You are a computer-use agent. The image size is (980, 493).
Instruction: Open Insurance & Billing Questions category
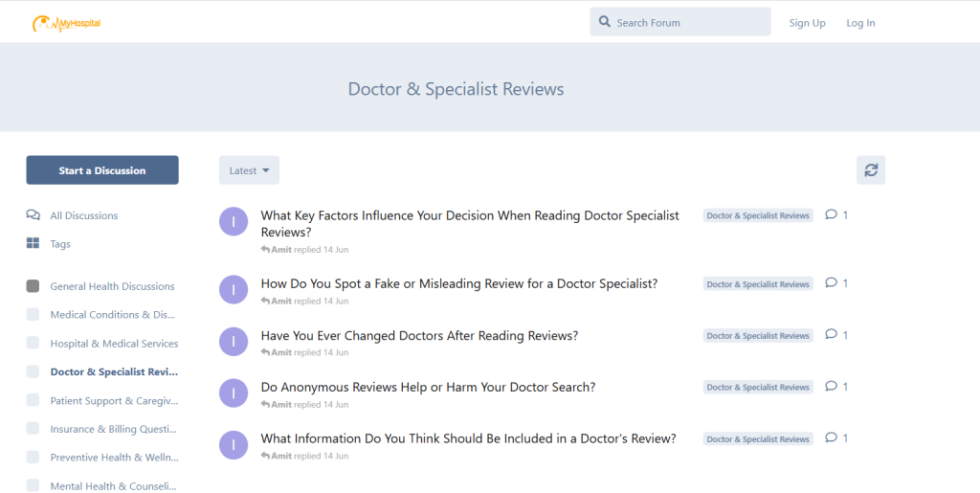pyautogui.click(x=113, y=430)
